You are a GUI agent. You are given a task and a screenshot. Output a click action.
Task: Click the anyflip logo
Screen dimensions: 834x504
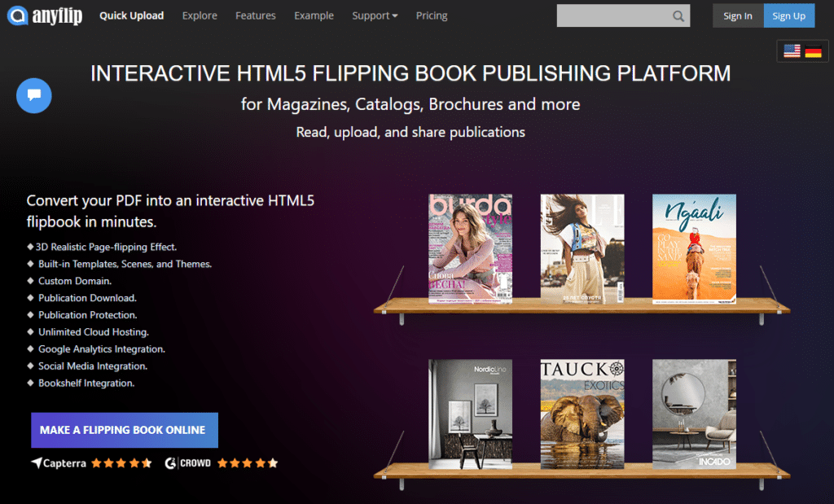(44, 16)
